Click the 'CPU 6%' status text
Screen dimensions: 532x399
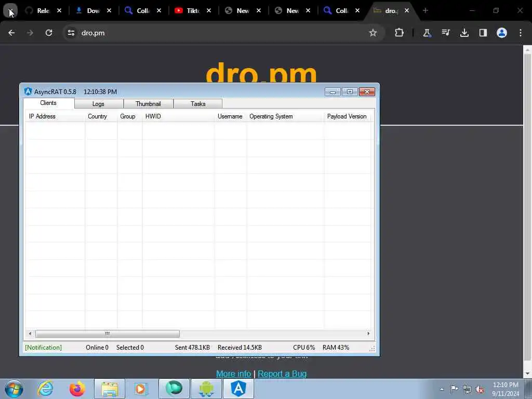tap(304, 348)
